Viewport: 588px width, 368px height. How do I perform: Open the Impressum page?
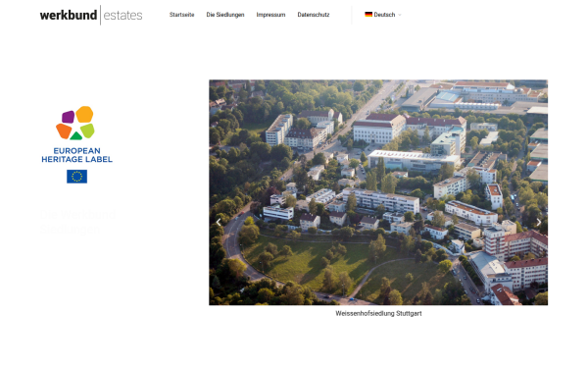[x=270, y=15]
